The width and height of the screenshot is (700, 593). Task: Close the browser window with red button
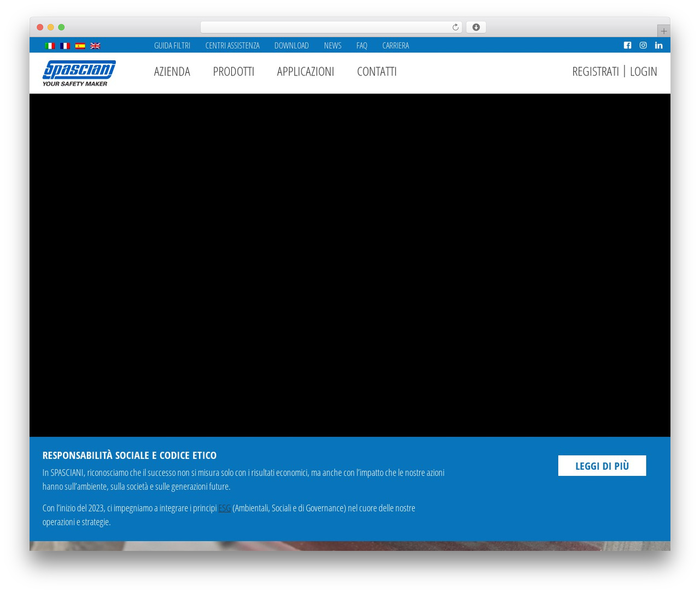pyautogui.click(x=40, y=27)
